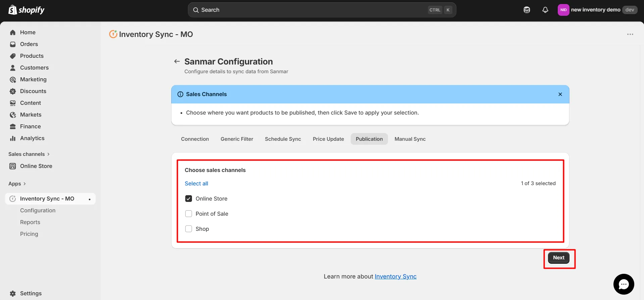Screen dimensions: 644x300
Task: Click the Inventory Sync app icon in sidebar
Action: 13,199
